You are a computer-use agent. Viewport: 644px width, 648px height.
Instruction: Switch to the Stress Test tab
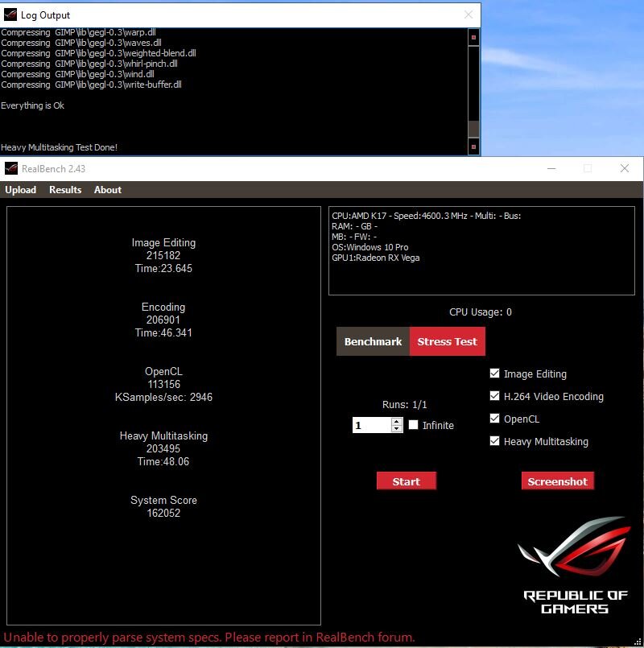pos(448,341)
